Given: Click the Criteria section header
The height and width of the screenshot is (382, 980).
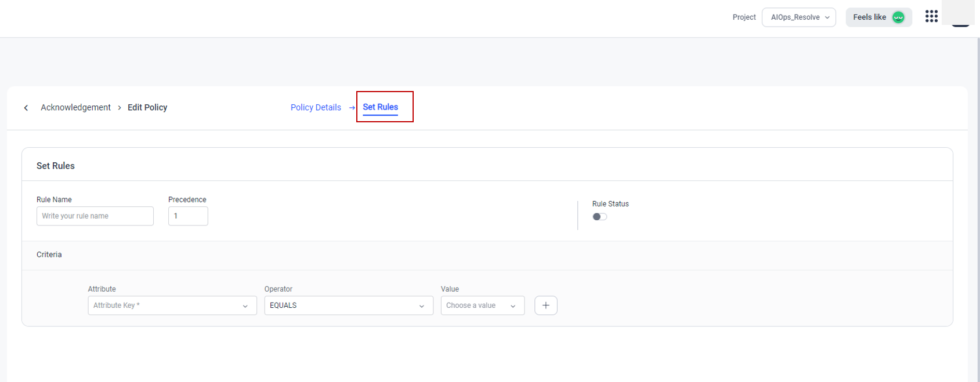Looking at the screenshot, I should 49,254.
